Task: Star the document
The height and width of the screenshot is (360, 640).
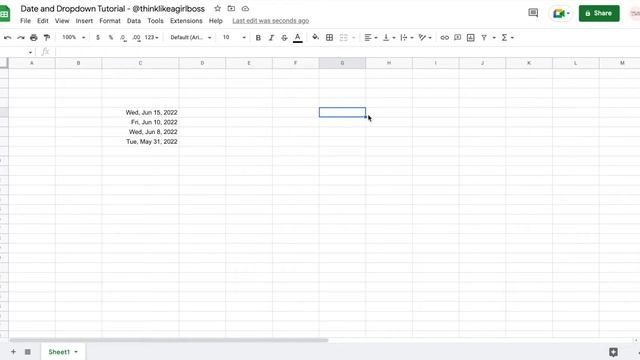Action: pyautogui.click(x=218, y=9)
